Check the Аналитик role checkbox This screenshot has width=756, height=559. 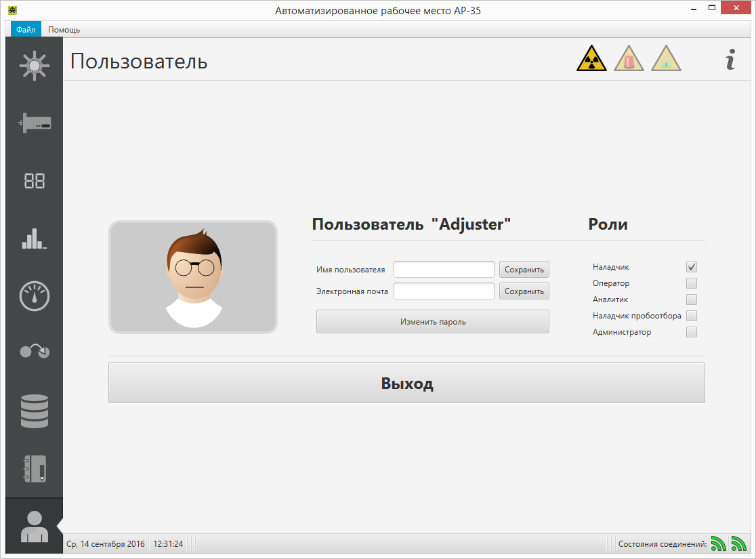(692, 299)
